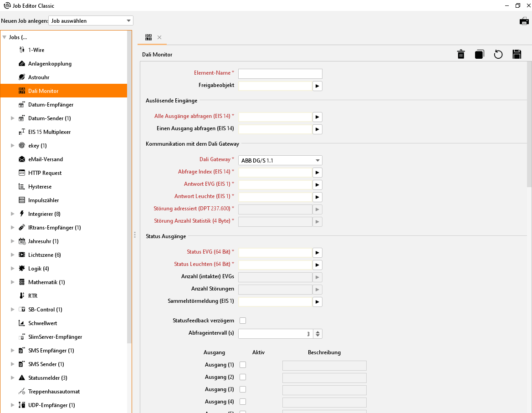The height and width of the screenshot is (413, 532).
Task: Click the Element-Name input field
Action: point(280,74)
